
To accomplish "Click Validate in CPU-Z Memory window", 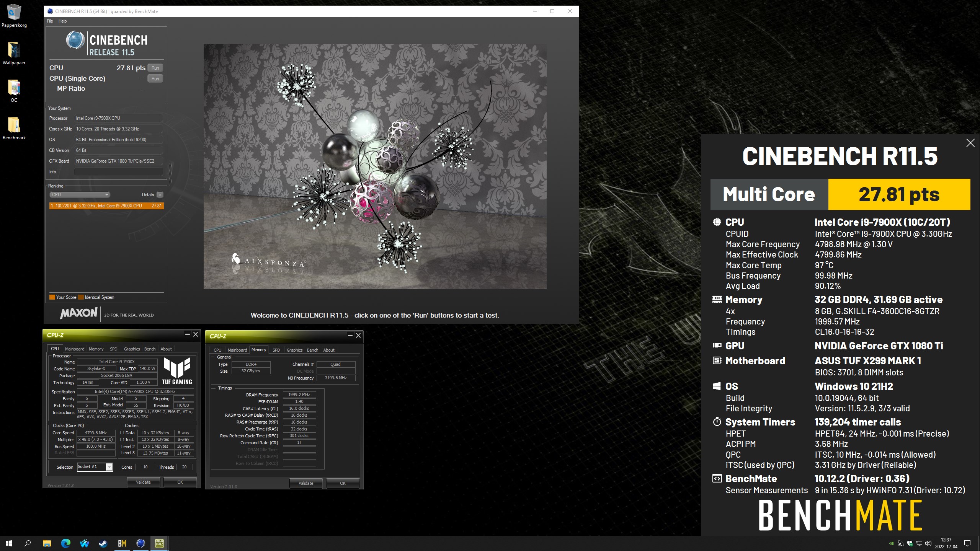I will [306, 483].
